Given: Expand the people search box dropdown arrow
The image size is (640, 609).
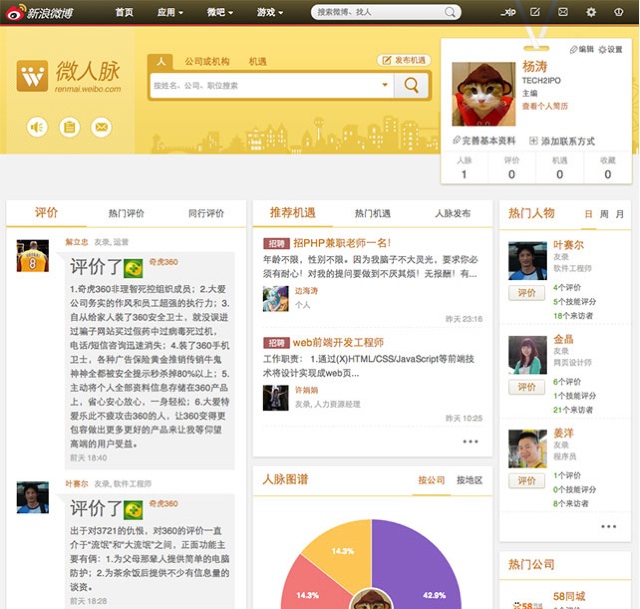Looking at the screenshot, I should pyautogui.click(x=384, y=85).
